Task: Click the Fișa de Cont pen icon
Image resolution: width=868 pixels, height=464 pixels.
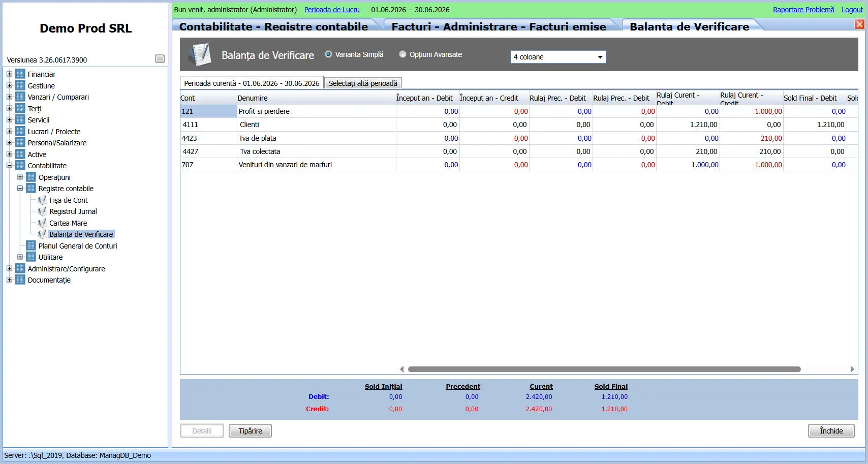Action: click(x=42, y=200)
